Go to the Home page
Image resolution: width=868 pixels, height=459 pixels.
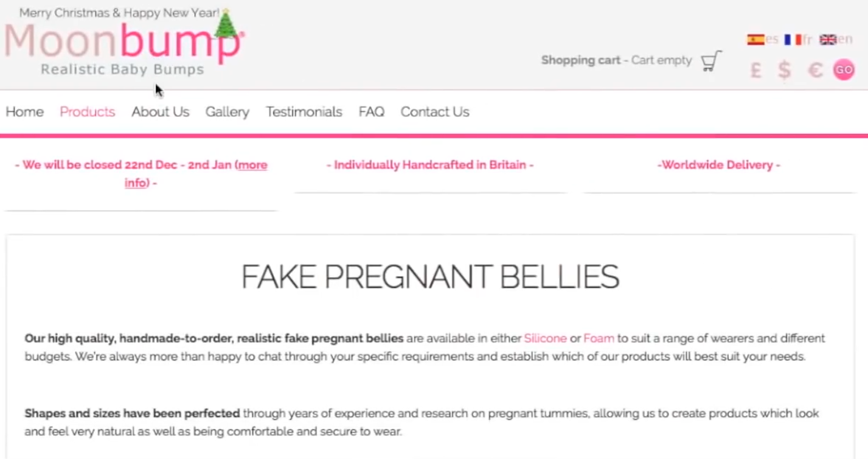click(x=24, y=112)
